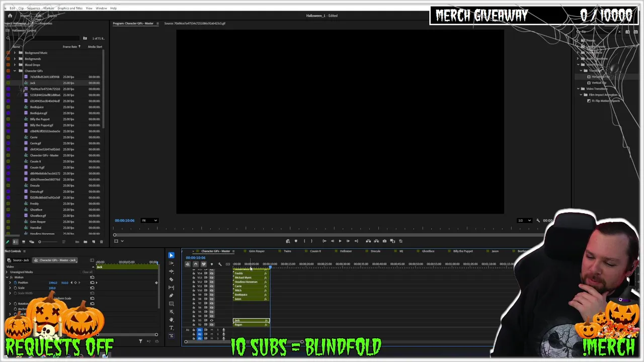Viewport: 644px width, 362px height.
Task: Open the 1/2 playback resolution dropdown
Action: click(x=524, y=220)
